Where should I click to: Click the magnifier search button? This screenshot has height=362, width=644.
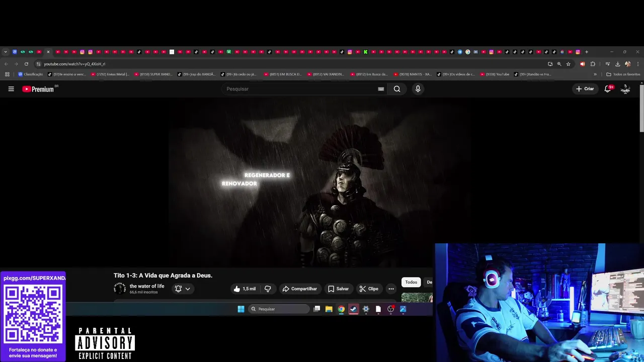[397, 89]
